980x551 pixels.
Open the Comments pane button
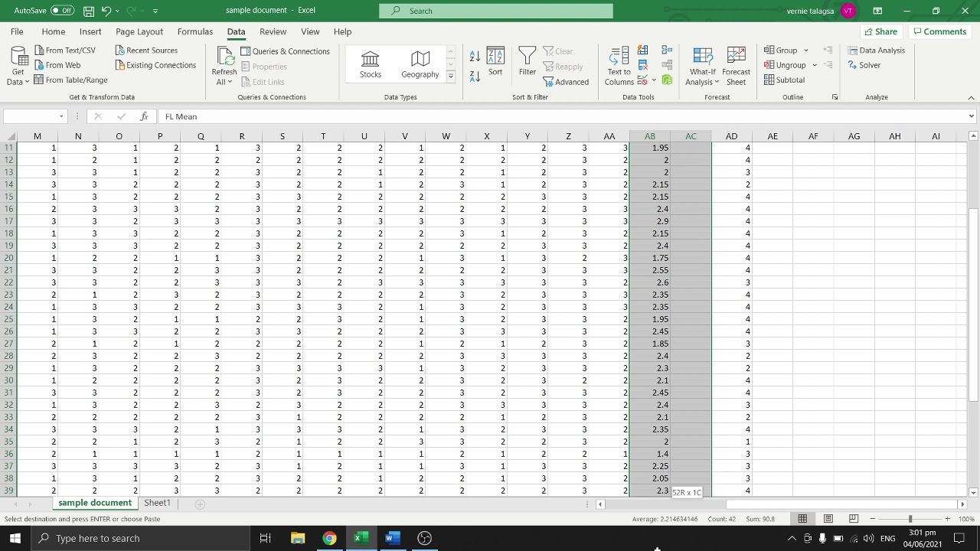(x=939, y=31)
